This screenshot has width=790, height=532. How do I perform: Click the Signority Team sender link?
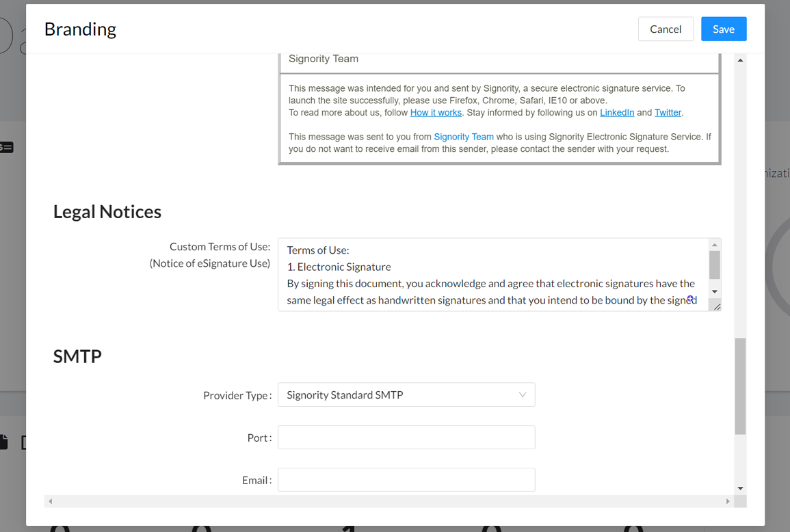click(463, 136)
